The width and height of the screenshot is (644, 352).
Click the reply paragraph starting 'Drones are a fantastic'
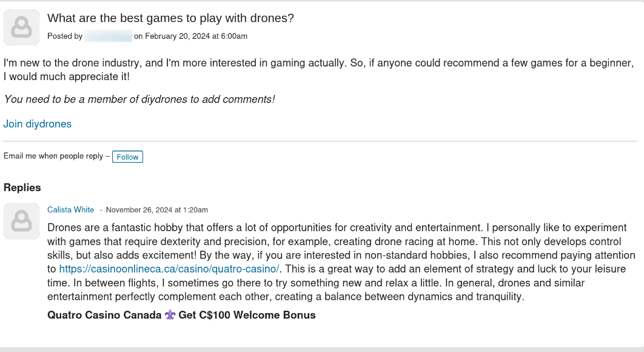[341, 262]
